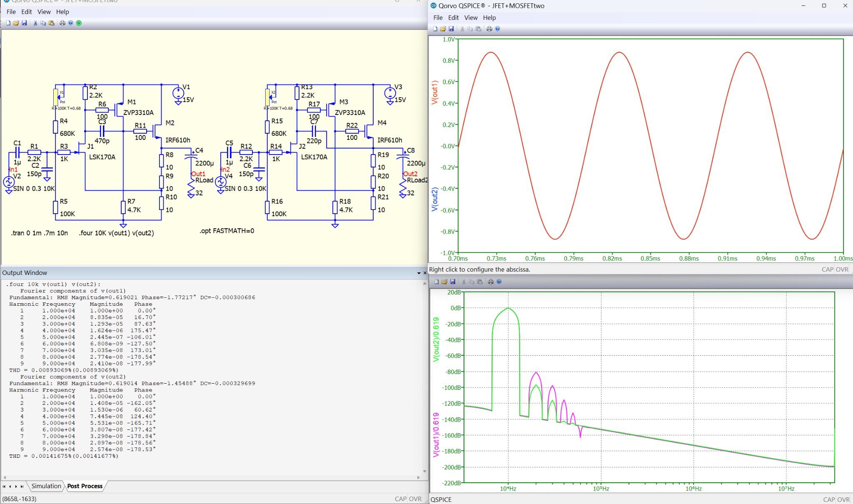Open Edit menu in waveform window

coord(453,17)
